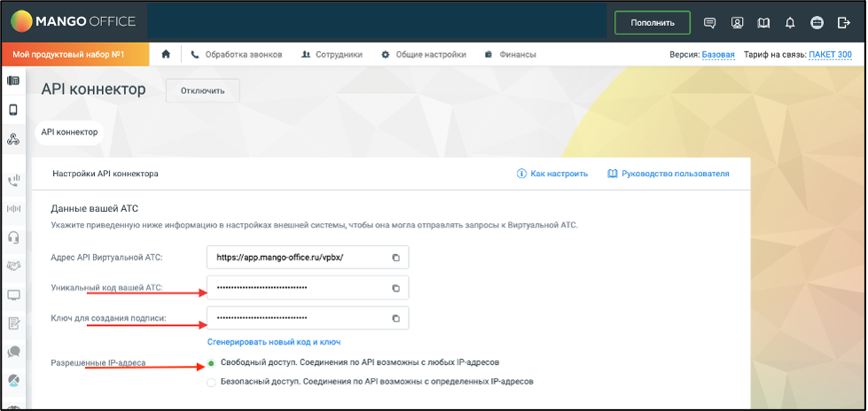Open the Общие настройки menu
This screenshot has width=868, height=411.
pyautogui.click(x=424, y=55)
